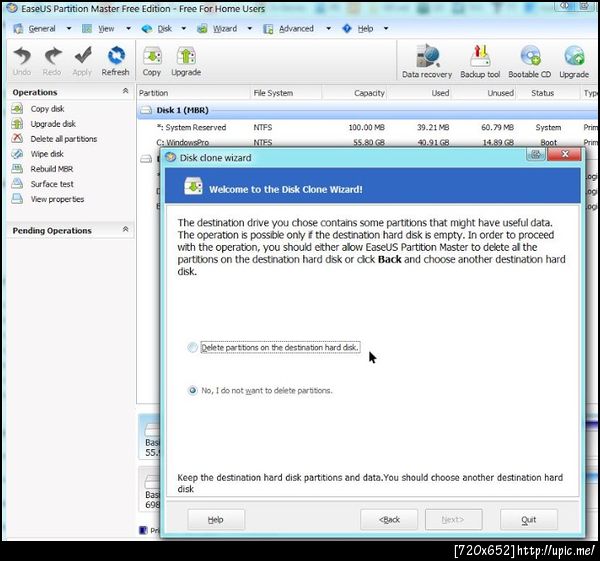This screenshot has height=561, width=600.
Task: Click the 60.79 MB unused cell
Action: pos(497,127)
